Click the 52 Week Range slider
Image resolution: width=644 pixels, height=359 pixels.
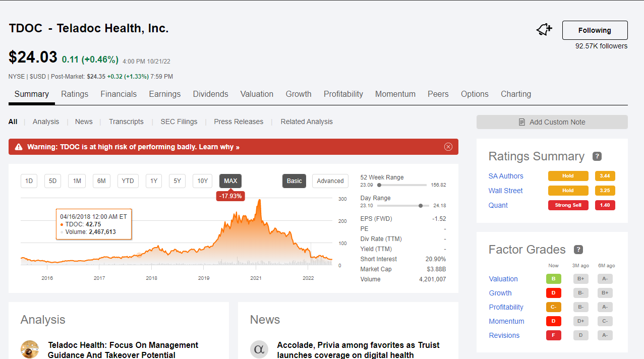click(x=403, y=185)
